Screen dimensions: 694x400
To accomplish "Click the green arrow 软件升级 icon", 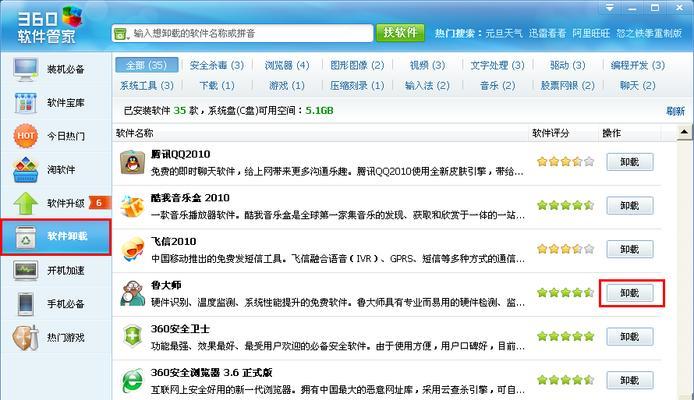I will tap(25, 203).
